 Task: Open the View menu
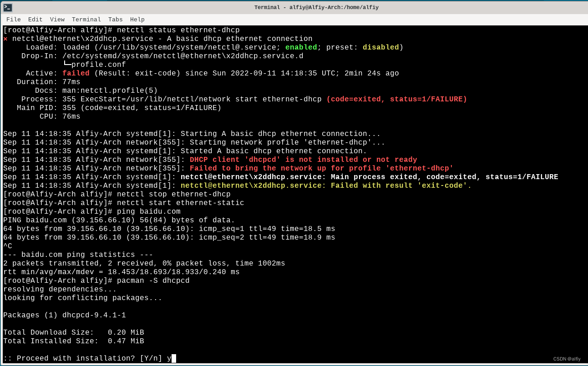(57, 20)
